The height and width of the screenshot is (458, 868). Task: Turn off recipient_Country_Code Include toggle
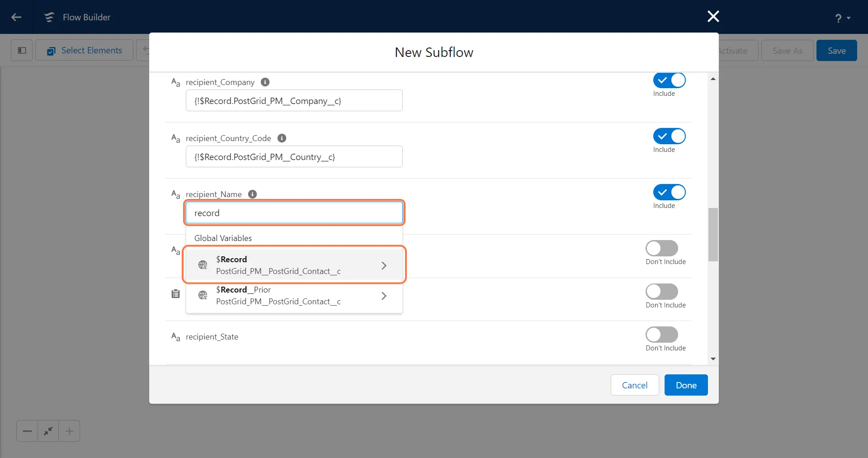coord(669,137)
